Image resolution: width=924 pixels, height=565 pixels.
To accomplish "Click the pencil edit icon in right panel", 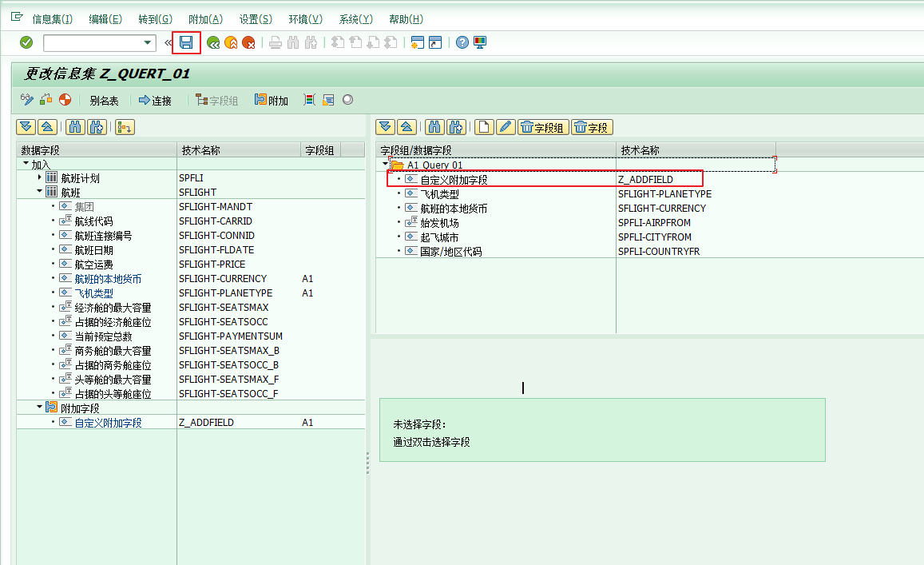I will point(505,126).
